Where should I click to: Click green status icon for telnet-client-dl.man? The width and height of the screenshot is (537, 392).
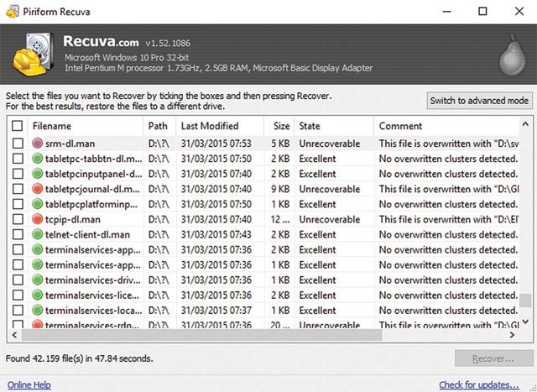(x=38, y=234)
